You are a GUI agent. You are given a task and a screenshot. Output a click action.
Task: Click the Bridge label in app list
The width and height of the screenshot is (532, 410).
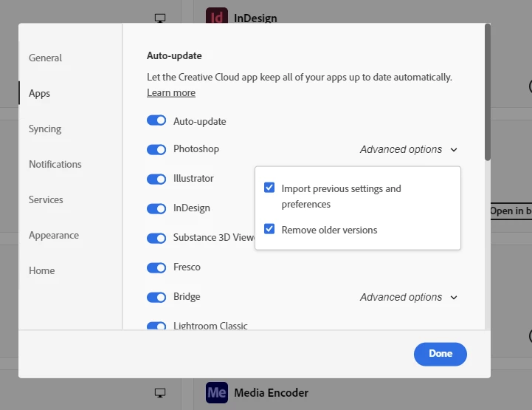(187, 296)
